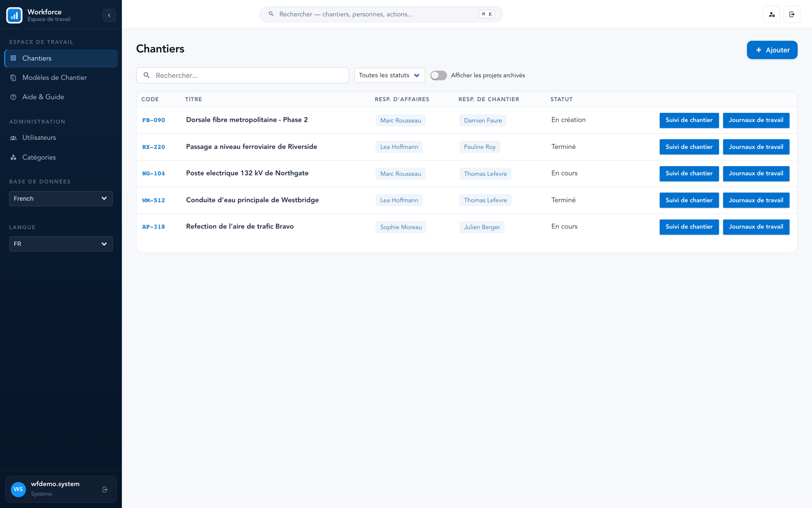The height and width of the screenshot is (508, 812).
Task: Open the Toutes les statuts dropdown
Action: pyautogui.click(x=389, y=75)
